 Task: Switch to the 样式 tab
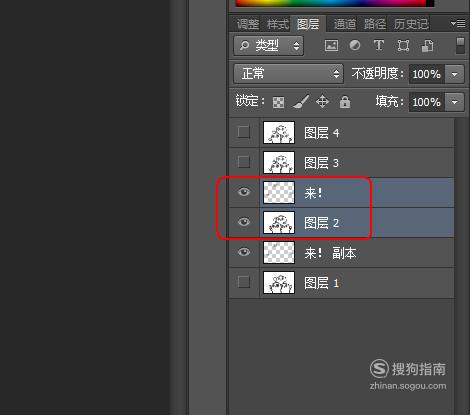(278, 24)
